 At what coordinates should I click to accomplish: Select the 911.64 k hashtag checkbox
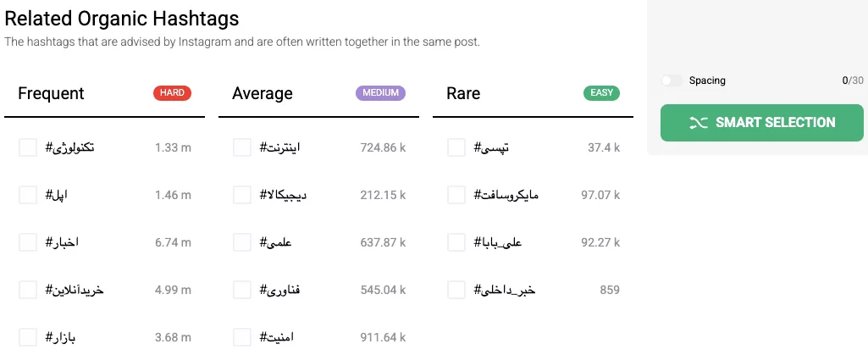[x=242, y=337]
